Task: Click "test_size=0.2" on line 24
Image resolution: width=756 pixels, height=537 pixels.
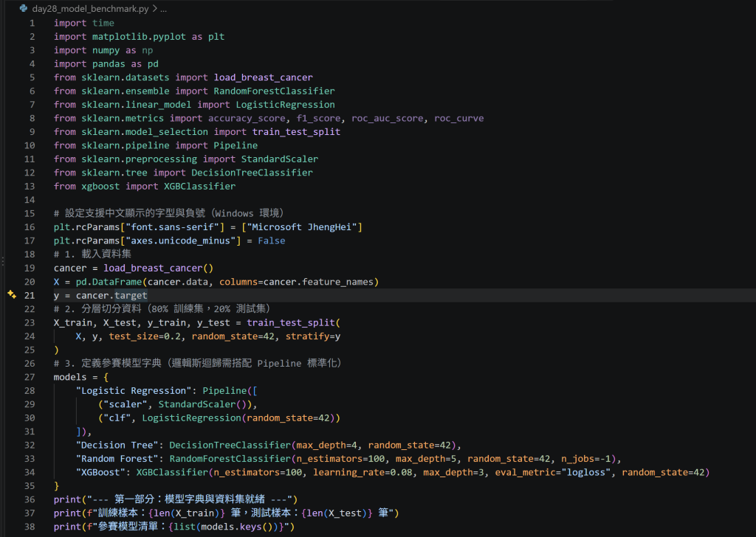Action: 145,336
